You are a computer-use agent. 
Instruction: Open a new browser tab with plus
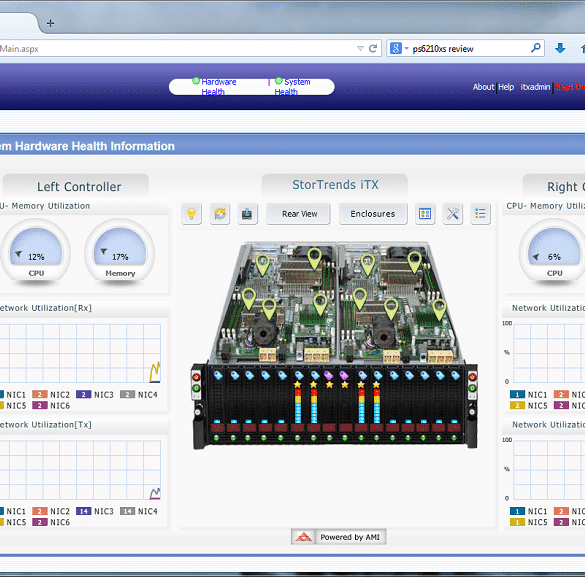click(50, 23)
